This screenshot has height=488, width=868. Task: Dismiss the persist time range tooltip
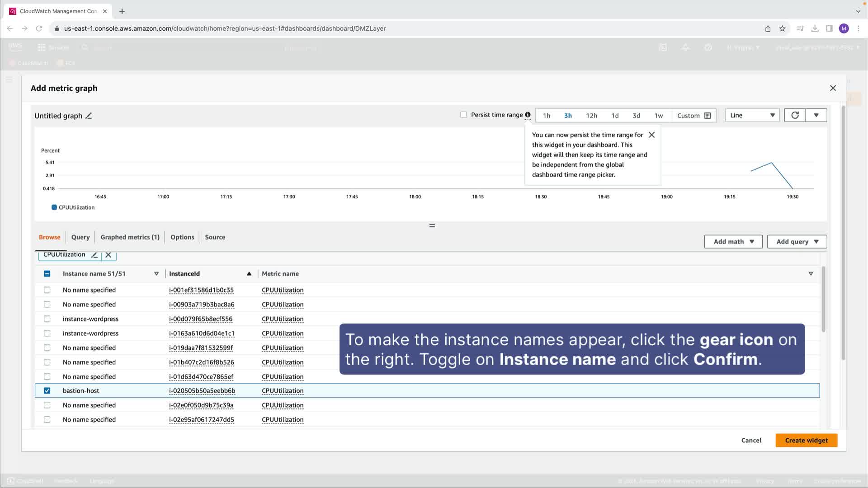(651, 135)
